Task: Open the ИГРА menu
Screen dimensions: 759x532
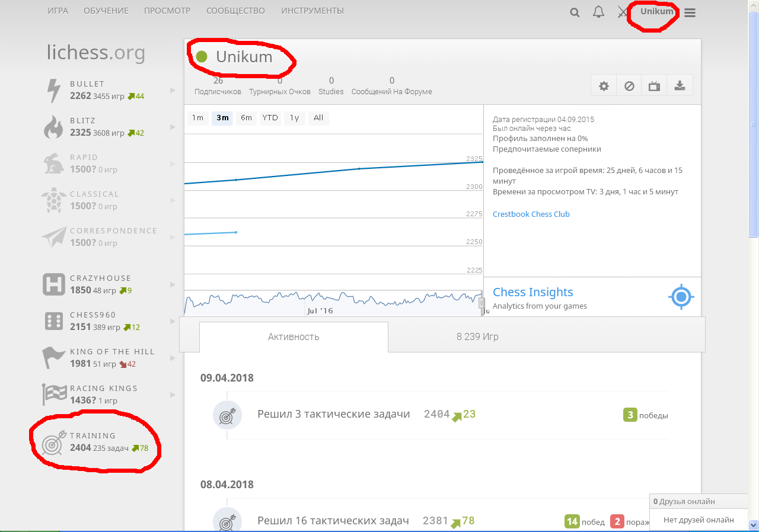Action: (x=58, y=11)
